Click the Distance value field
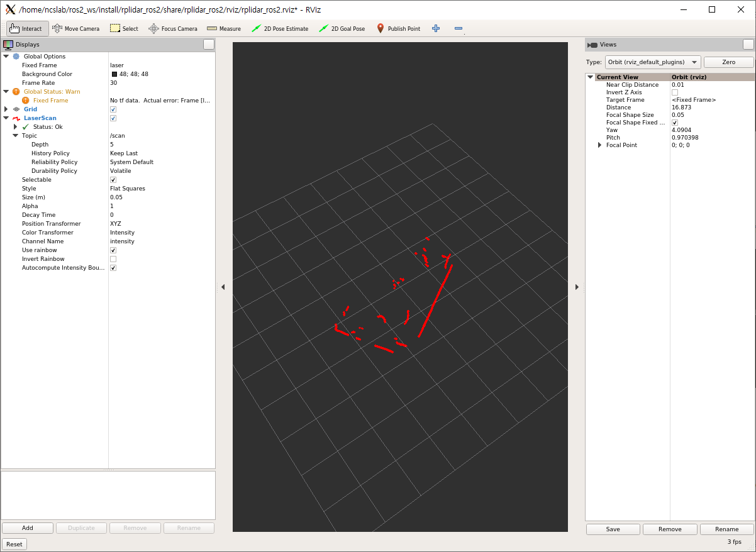756x552 pixels. click(711, 108)
